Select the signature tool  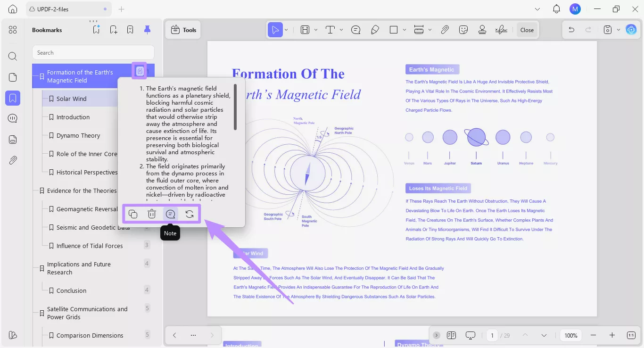(x=501, y=30)
